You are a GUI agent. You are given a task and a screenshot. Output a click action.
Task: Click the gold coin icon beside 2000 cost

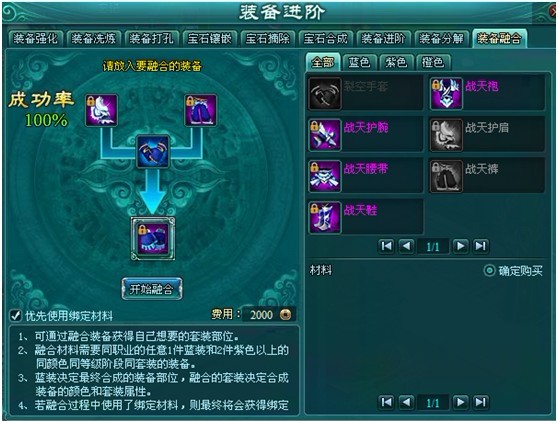point(285,314)
